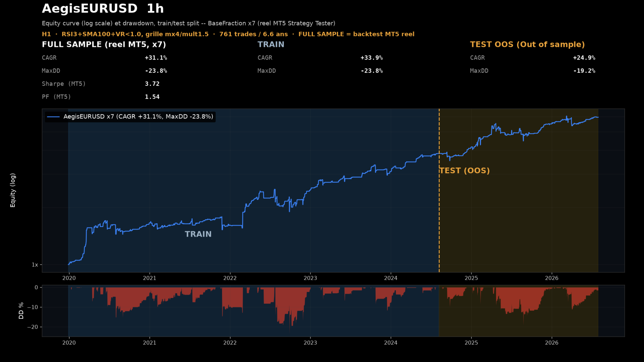The width and height of the screenshot is (644, 362).
Task: Select the TEST OOS MaxDD value -19.2%
Action: pyautogui.click(x=584, y=71)
